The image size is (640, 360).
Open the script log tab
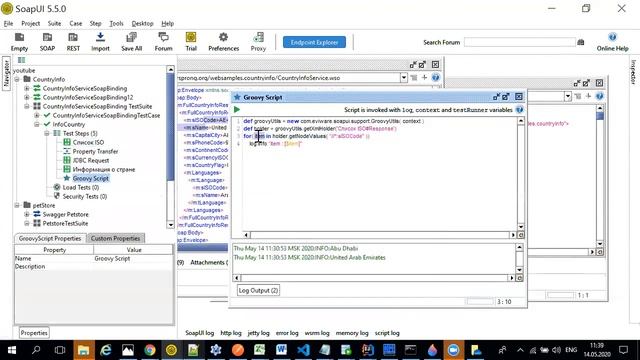(387, 333)
